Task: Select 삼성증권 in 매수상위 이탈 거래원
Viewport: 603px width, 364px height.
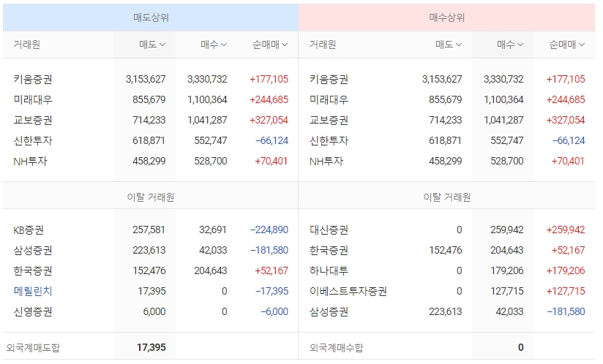Action: (x=329, y=311)
